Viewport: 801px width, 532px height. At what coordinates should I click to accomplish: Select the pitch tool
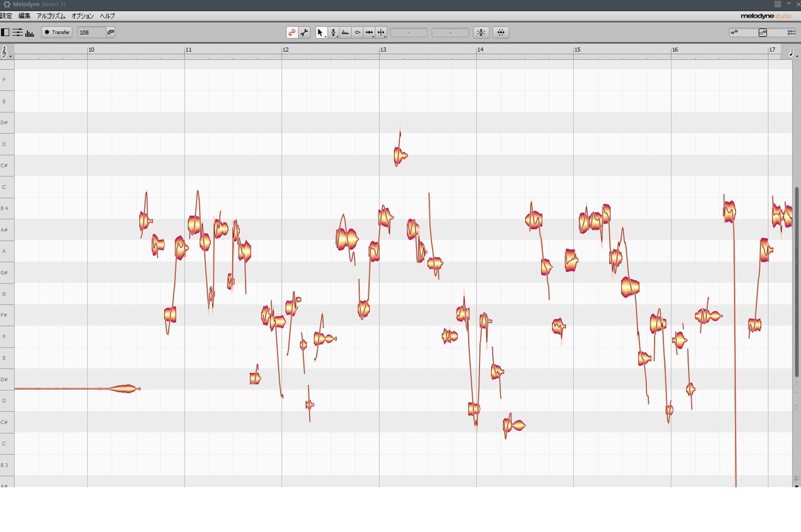pos(334,32)
